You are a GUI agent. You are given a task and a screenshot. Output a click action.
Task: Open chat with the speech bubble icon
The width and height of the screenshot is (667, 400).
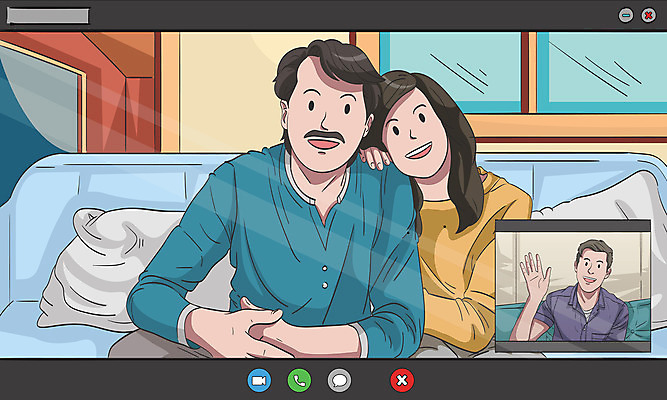point(340,380)
